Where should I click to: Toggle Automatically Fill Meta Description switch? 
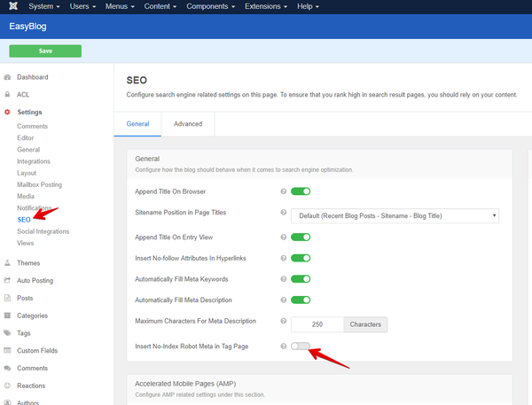pos(301,300)
